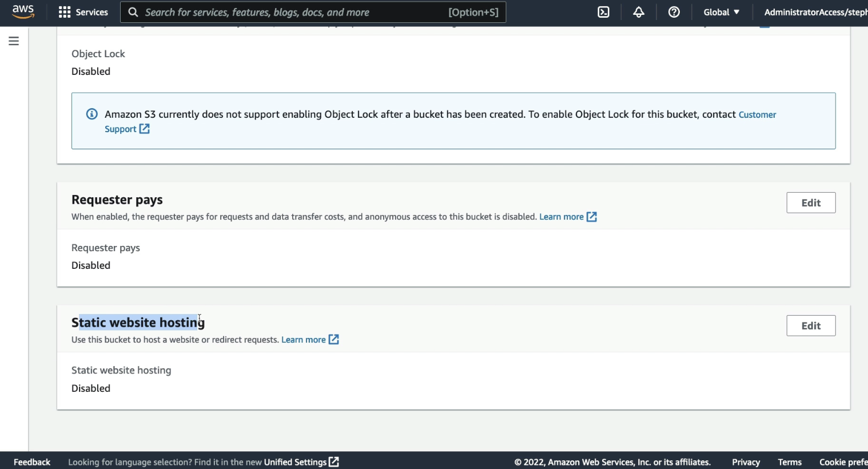Open Unified Settings from the footer
Viewport: 868px width, 469px height.
point(295,462)
